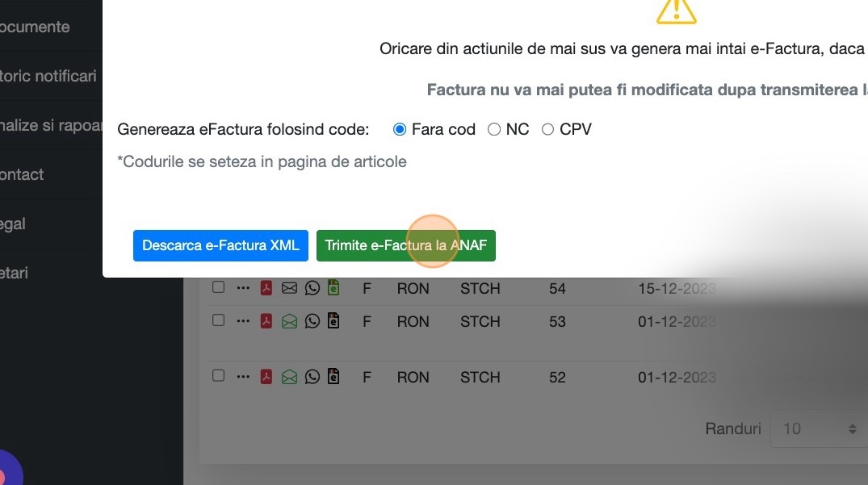The width and height of the screenshot is (868, 485).
Task: Click WhatsApp icon for invoice 53
Action: [312, 321]
